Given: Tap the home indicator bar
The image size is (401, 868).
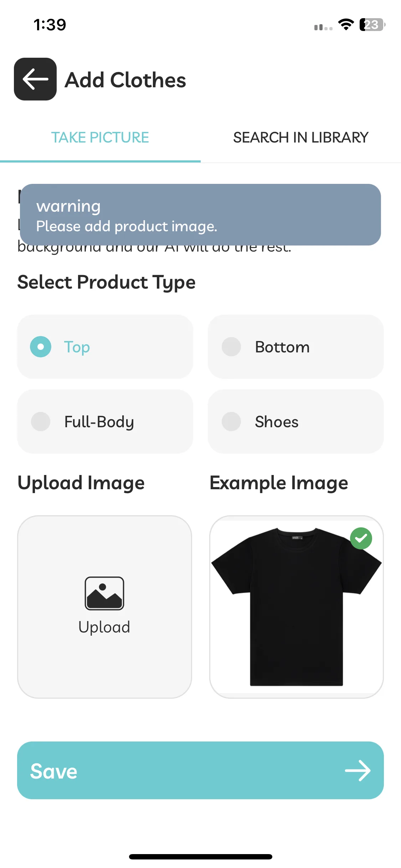Looking at the screenshot, I should pyautogui.click(x=201, y=857).
